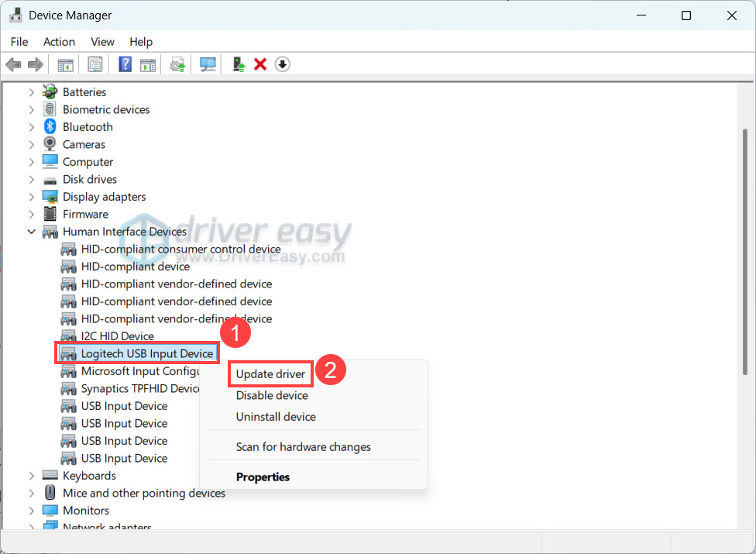Open the Properties toolbar icon
The height and width of the screenshot is (554, 756).
click(95, 64)
